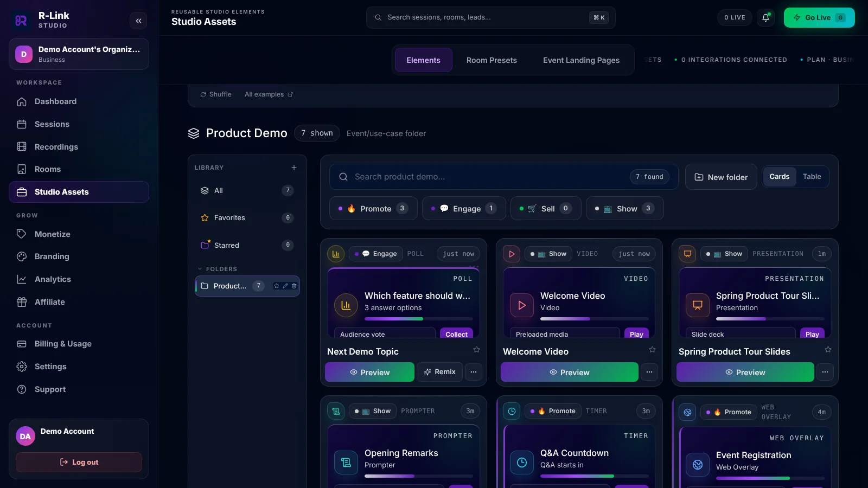Open more options for Next Demo Topic
This screenshot has height=488, width=868.
pyautogui.click(x=474, y=372)
